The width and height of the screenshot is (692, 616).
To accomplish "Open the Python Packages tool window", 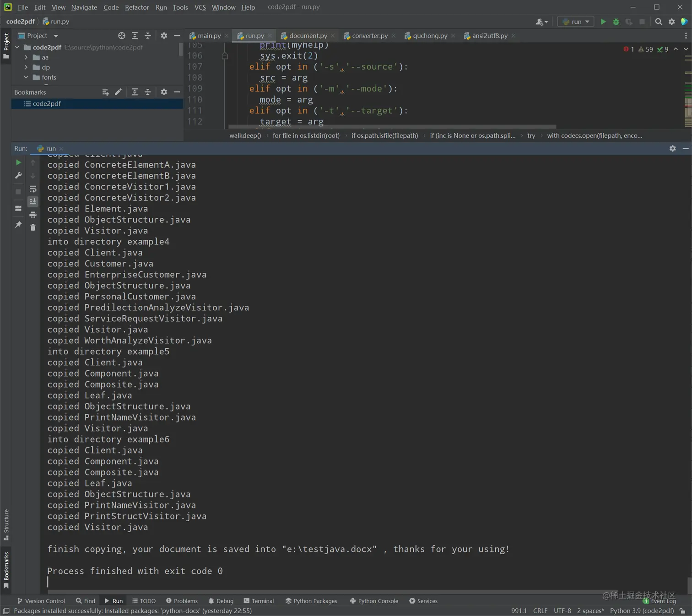I will point(311,601).
